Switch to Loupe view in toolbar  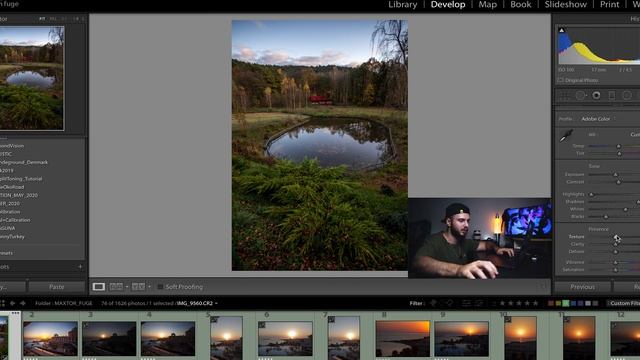pyautogui.click(x=98, y=287)
